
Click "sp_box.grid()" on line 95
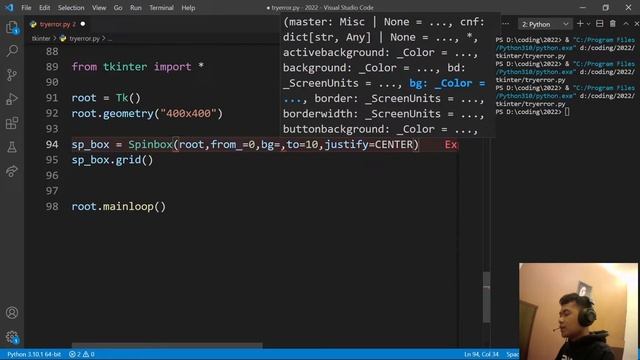click(x=112, y=160)
